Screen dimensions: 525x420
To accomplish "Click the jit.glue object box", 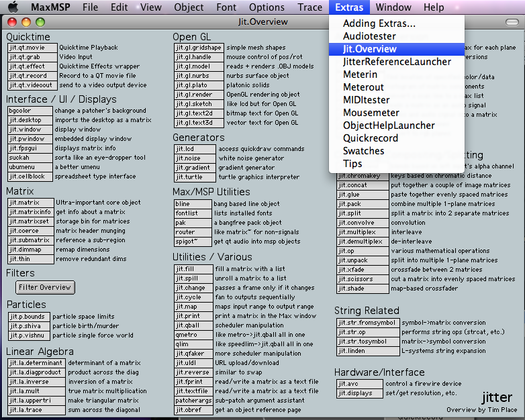I will tap(363, 195).
